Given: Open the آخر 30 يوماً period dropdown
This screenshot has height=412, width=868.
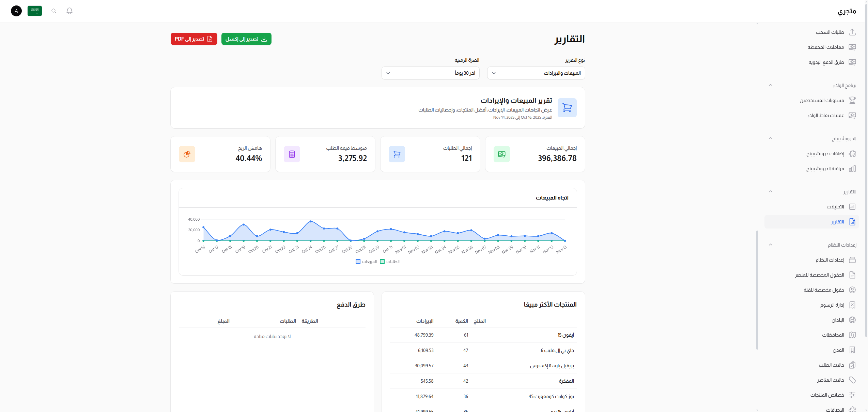Looking at the screenshot, I should [430, 73].
